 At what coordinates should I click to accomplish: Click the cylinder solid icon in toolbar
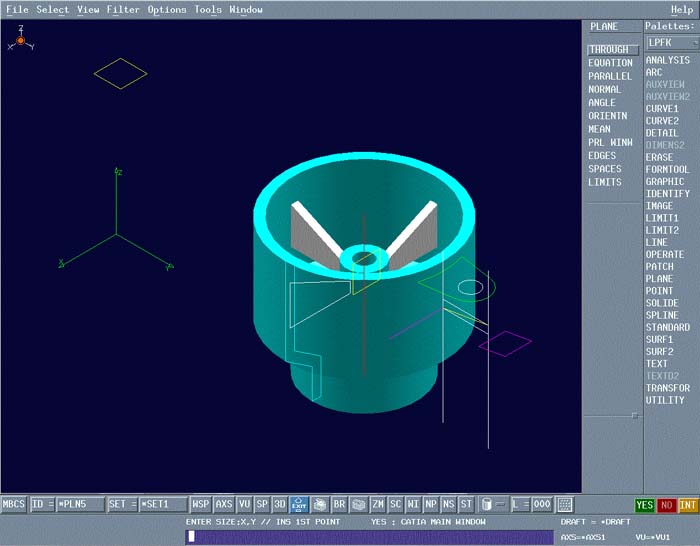[x=487, y=505]
